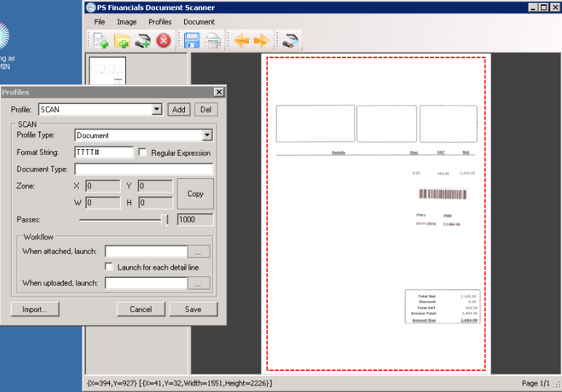562x392 pixels.
Task: Go to previous page with left arrow
Action: [242, 41]
